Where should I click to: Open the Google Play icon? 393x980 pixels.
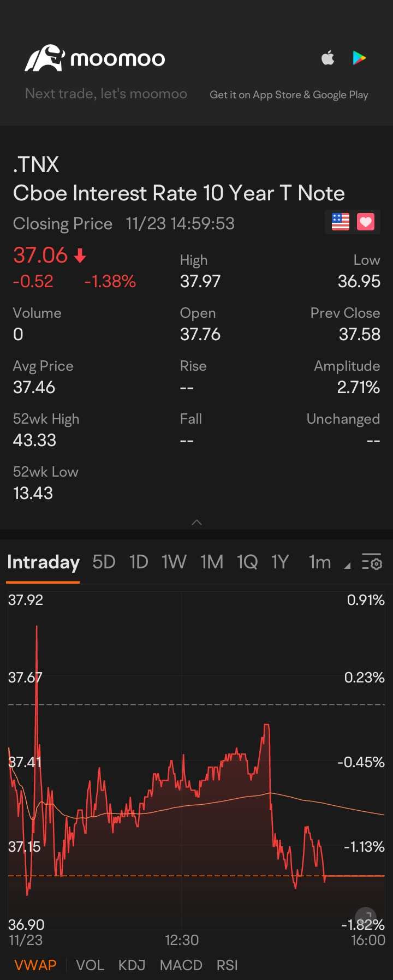pos(359,57)
